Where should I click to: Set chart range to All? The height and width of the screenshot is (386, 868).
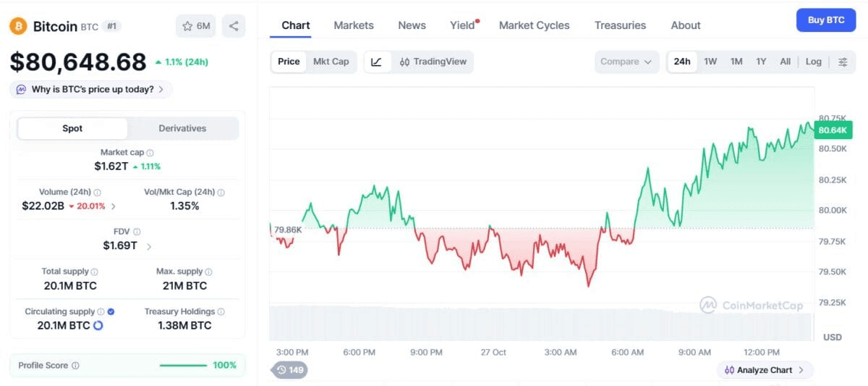(x=785, y=62)
